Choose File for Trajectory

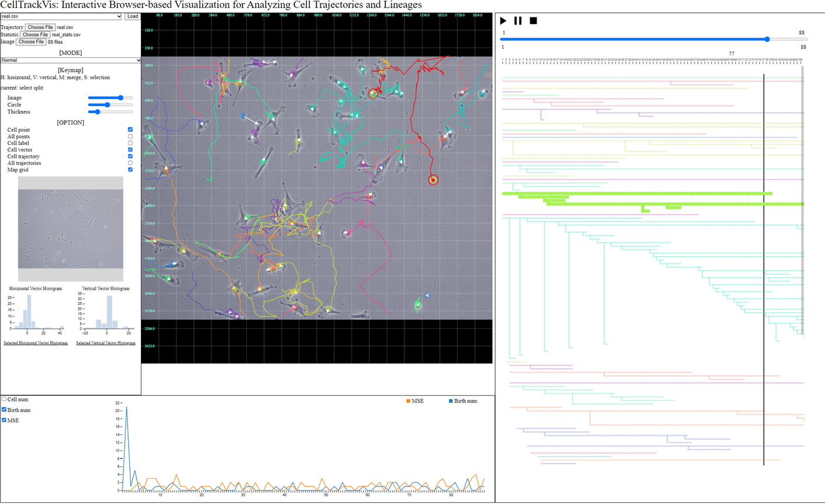coord(40,27)
